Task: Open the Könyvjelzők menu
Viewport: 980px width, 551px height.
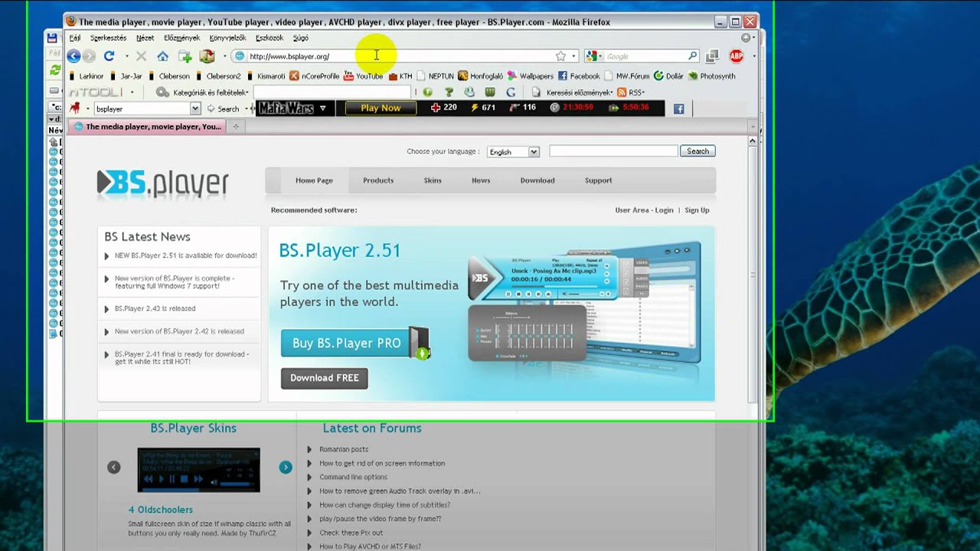Action: point(227,37)
